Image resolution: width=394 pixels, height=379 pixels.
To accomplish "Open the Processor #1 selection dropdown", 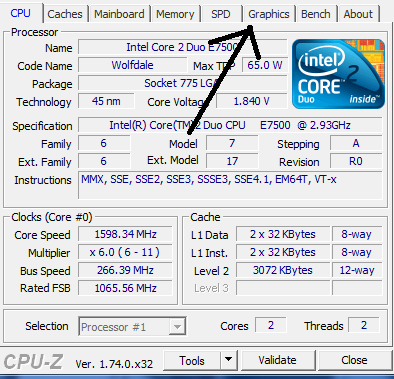I will point(132,327).
